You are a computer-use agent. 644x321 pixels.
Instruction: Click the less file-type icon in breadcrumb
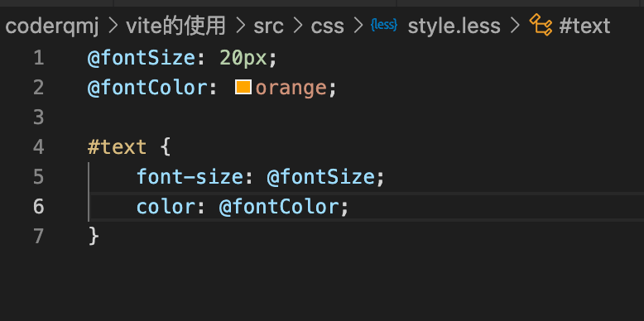click(384, 26)
